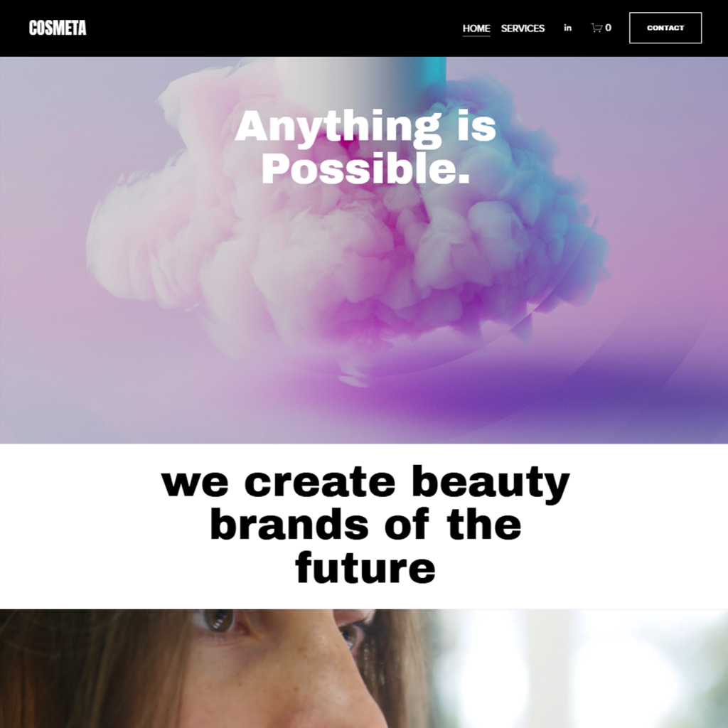Screen dimensions: 728x728
Task: Click the blurred bright window background
Action: pyautogui.click(x=580, y=668)
